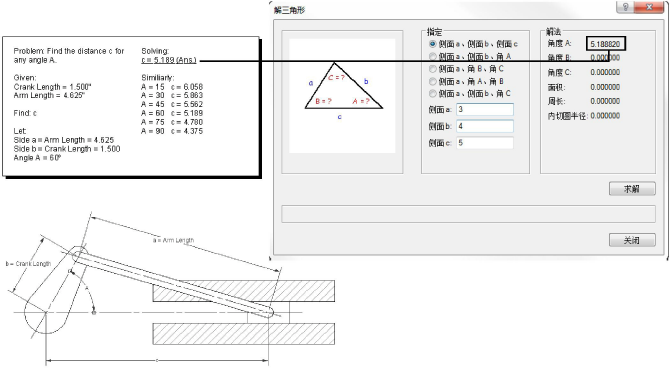Click the 侧面 b input field
The height and width of the screenshot is (369, 670).
coord(485,126)
